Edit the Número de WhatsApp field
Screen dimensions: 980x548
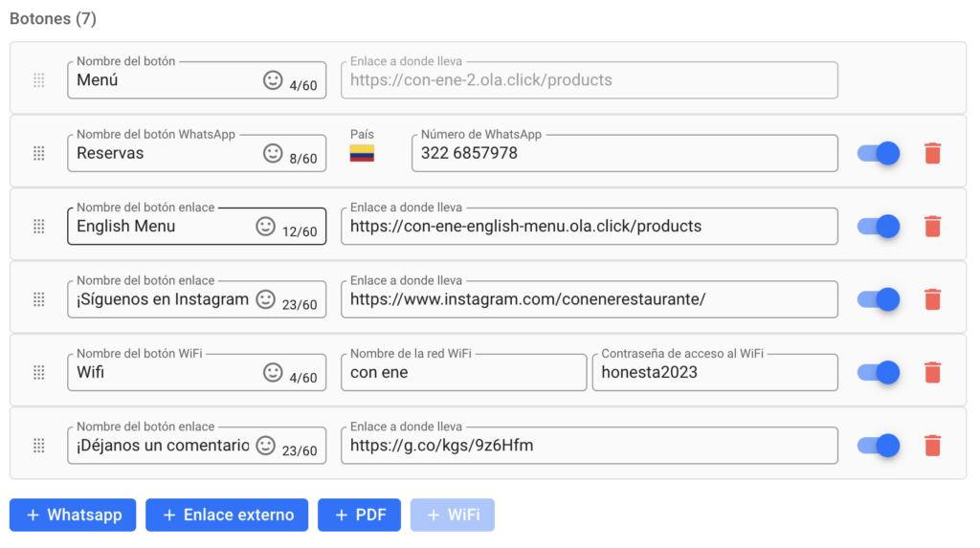622,153
